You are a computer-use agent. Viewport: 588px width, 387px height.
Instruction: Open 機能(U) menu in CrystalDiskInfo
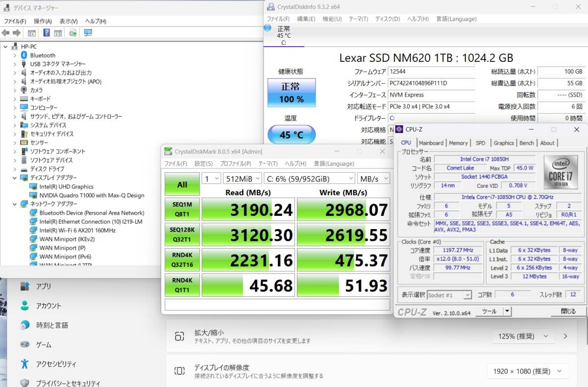coord(332,19)
